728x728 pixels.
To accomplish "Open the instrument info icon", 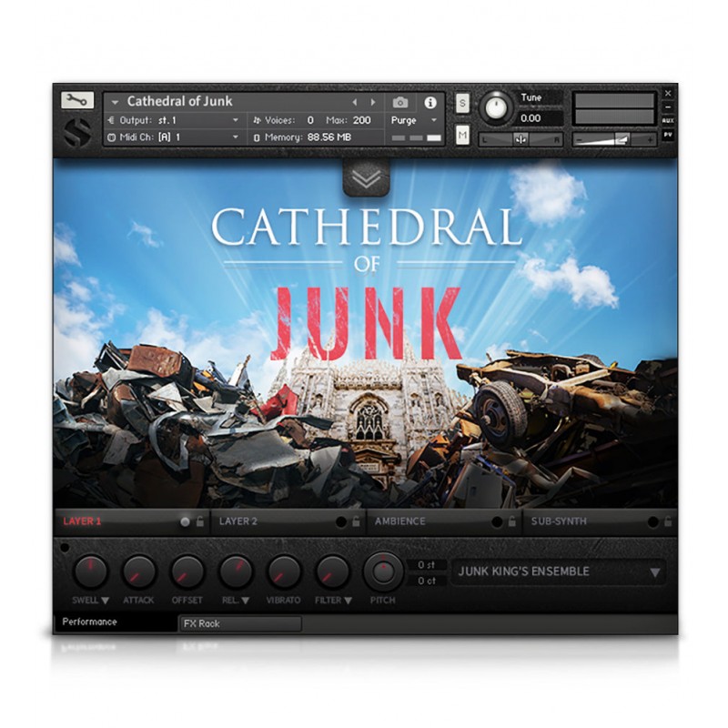I will (x=430, y=103).
